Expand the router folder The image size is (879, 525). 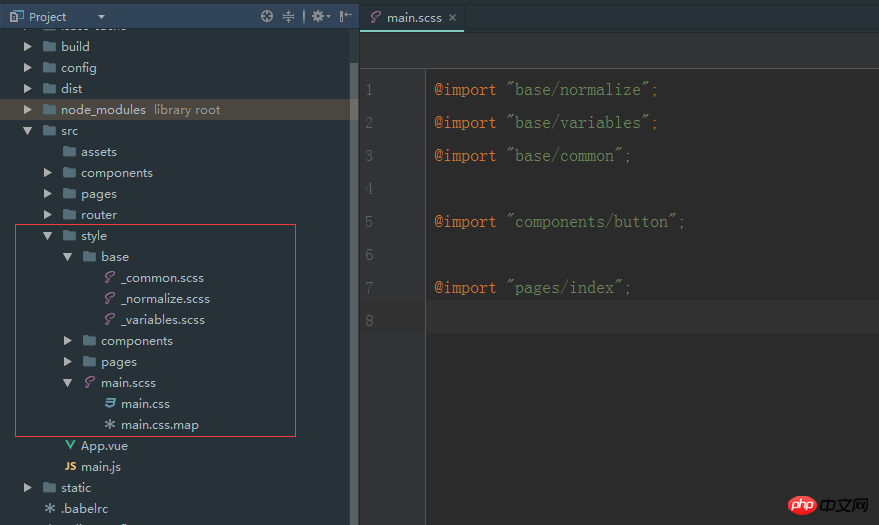coord(48,215)
